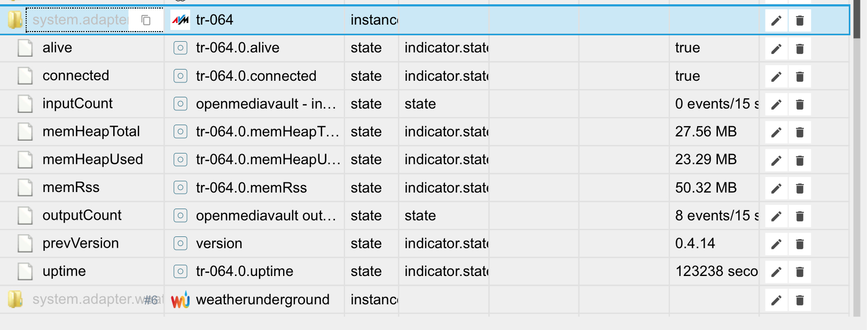Viewport: 868px width, 330px height.
Task: Select the inputCount tree item
Action: pos(77,104)
